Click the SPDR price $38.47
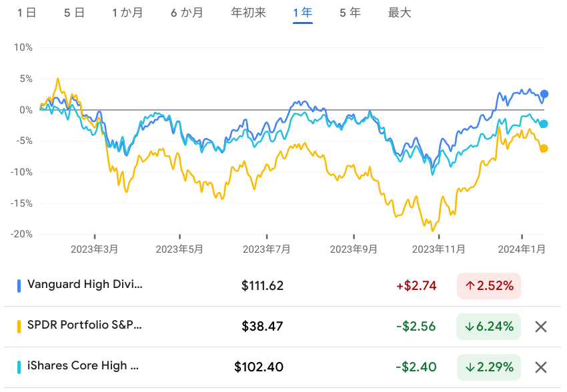 (263, 327)
